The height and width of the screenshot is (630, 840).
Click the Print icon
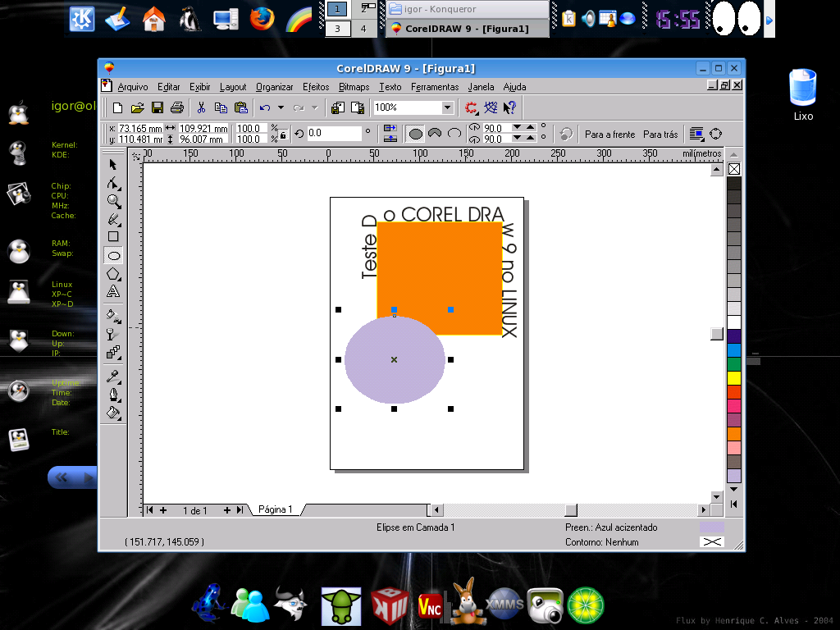pos(177,107)
